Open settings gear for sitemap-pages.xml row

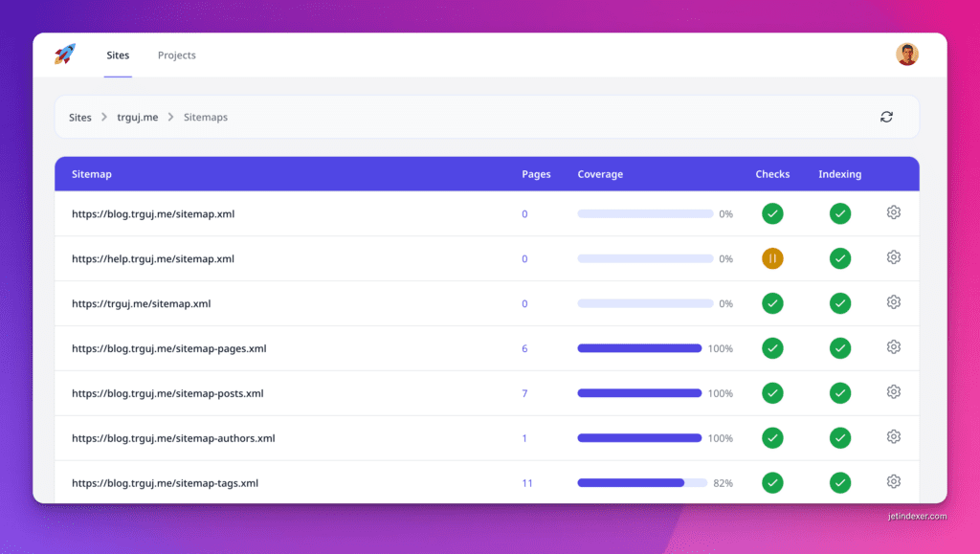click(893, 347)
